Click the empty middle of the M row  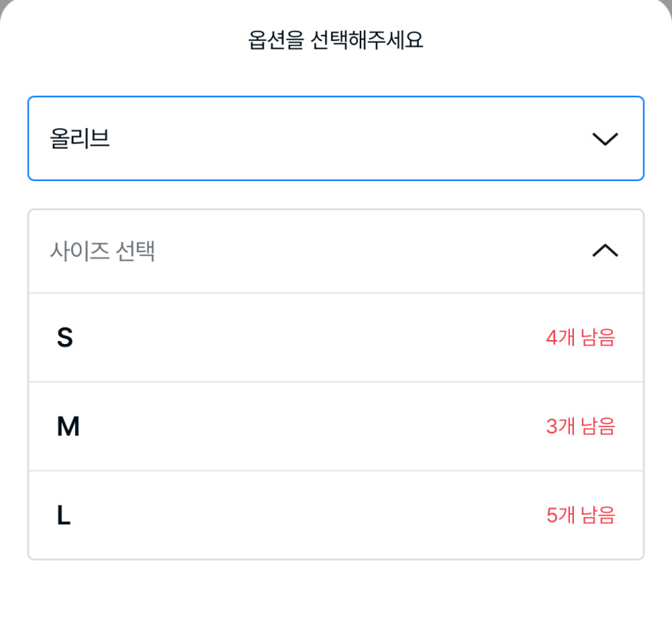pyautogui.click(x=316, y=427)
